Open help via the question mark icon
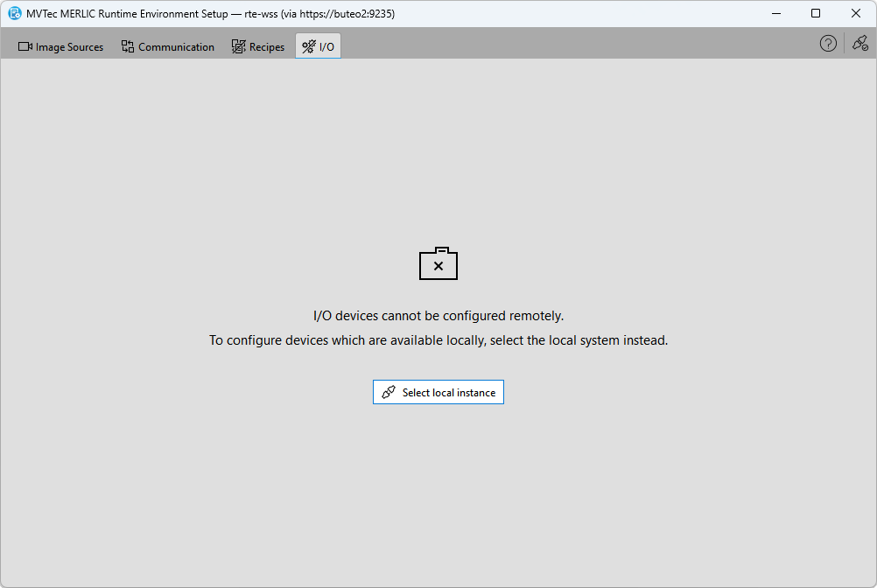 point(828,44)
